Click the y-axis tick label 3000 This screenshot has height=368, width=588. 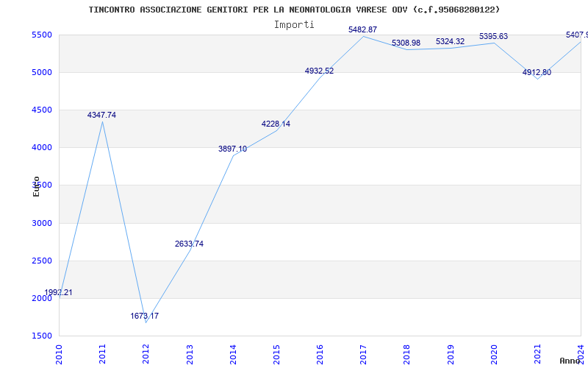coord(42,223)
